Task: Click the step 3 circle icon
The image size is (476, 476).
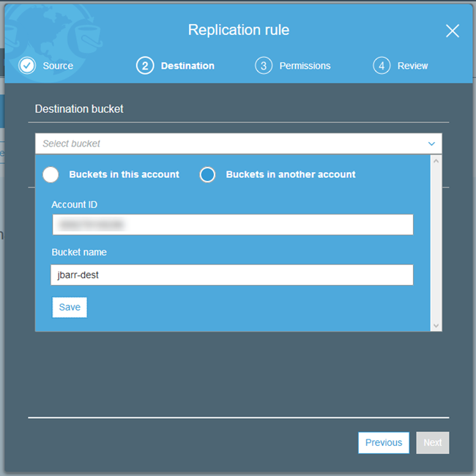Action: click(x=263, y=65)
